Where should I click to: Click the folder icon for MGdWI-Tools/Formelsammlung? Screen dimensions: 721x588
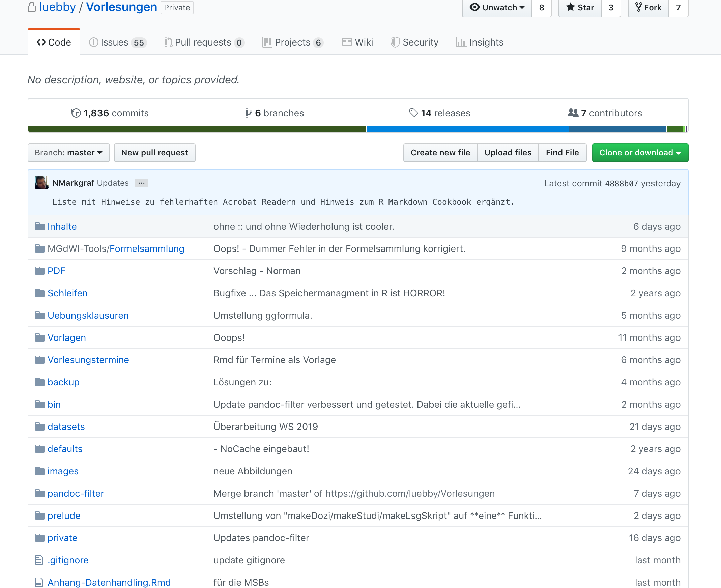pyautogui.click(x=40, y=248)
